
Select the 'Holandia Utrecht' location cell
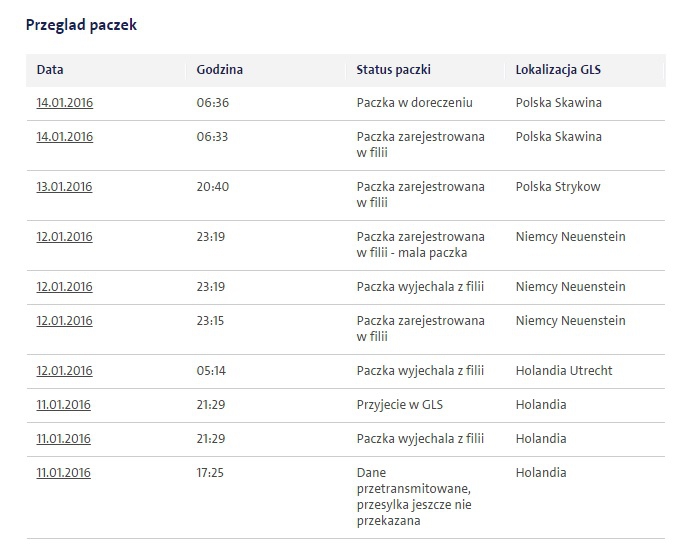coord(564,371)
